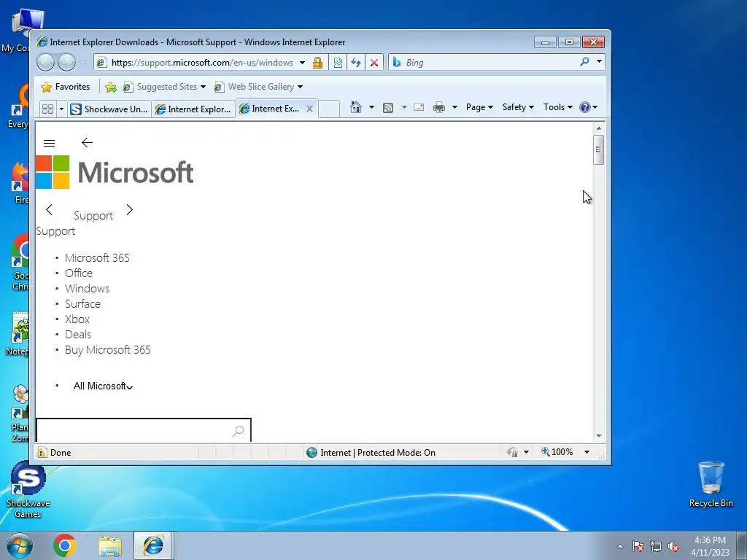
Task: Click the scrollbar down arrow
Action: coord(599,436)
